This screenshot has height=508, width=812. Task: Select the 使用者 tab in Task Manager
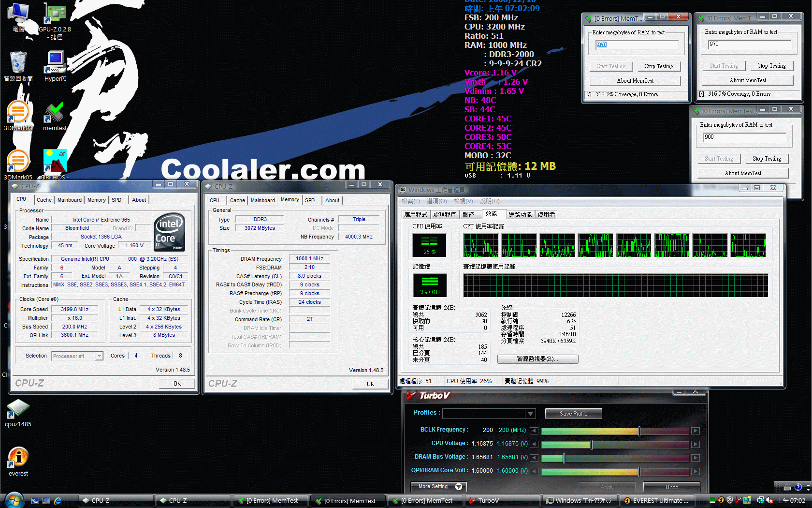pos(546,215)
